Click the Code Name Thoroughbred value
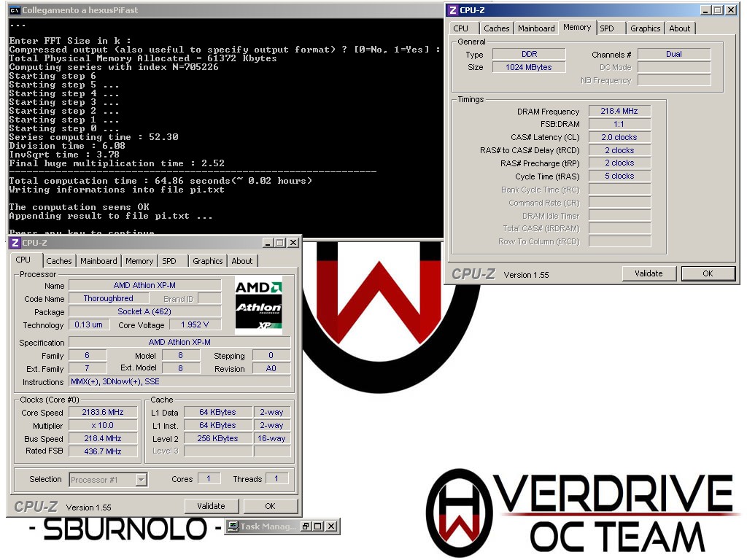747x560 pixels. 109,298
